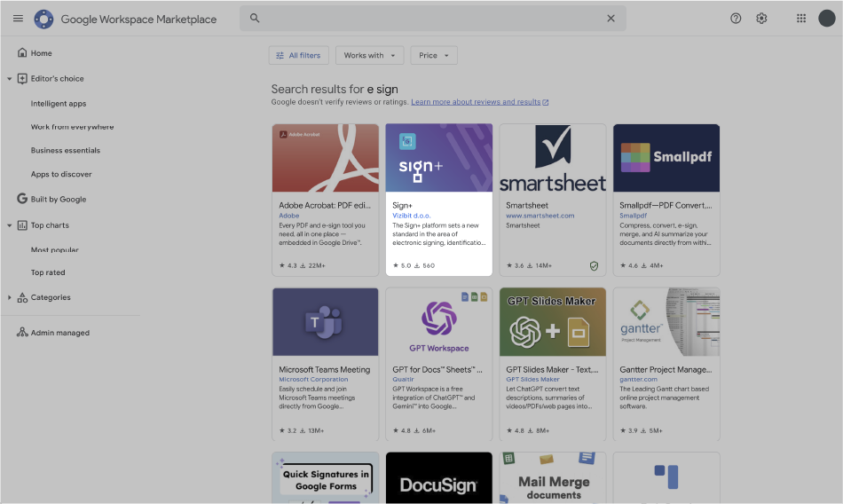The width and height of the screenshot is (843, 504).
Task: Open Built by Google
Action: click(x=58, y=199)
